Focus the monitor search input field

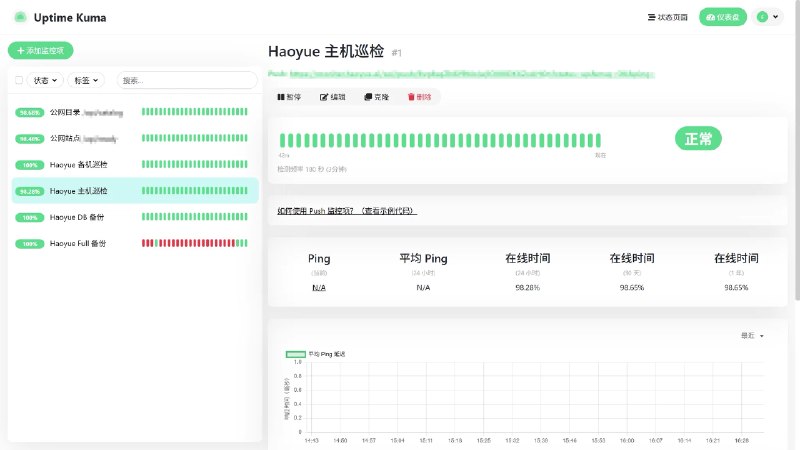(187, 80)
